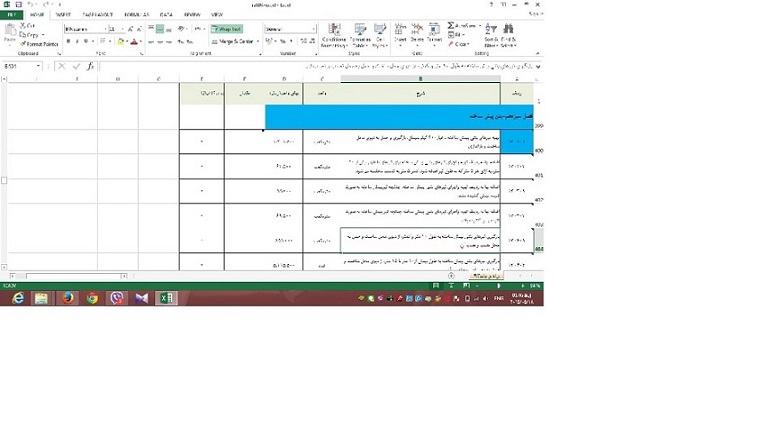Click Increase Decimal icon

pos(303,42)
